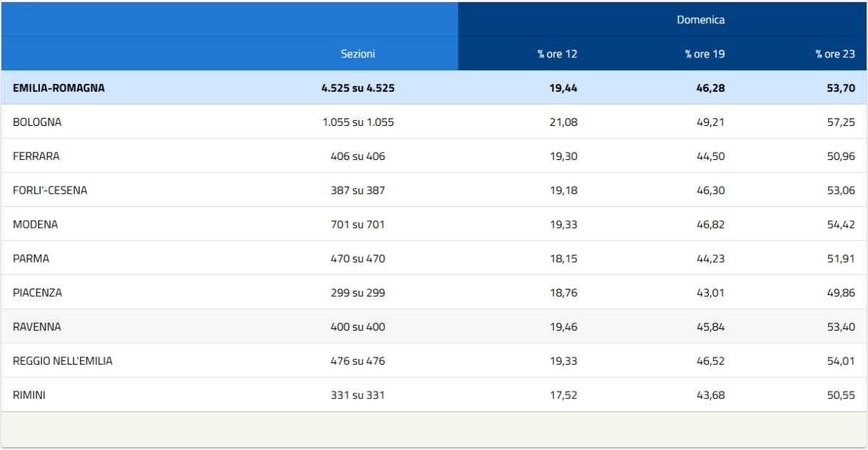
Task: Click the Sezioni column header
Action: point(358,54)
